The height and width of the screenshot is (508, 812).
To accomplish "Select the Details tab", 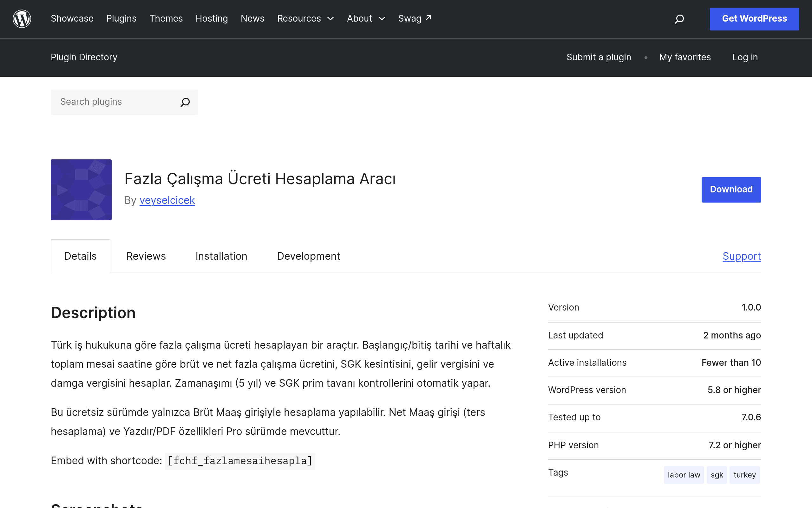I will click(81, 256).
